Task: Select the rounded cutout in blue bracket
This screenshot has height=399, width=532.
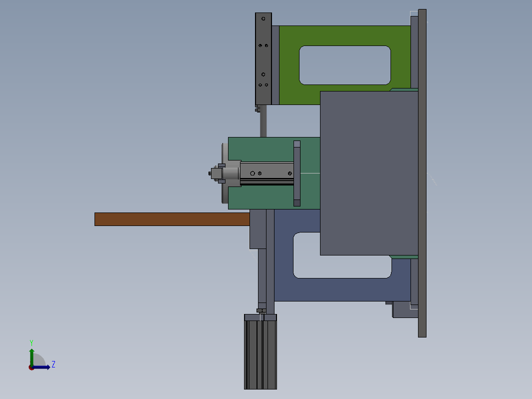Action: 342,266
